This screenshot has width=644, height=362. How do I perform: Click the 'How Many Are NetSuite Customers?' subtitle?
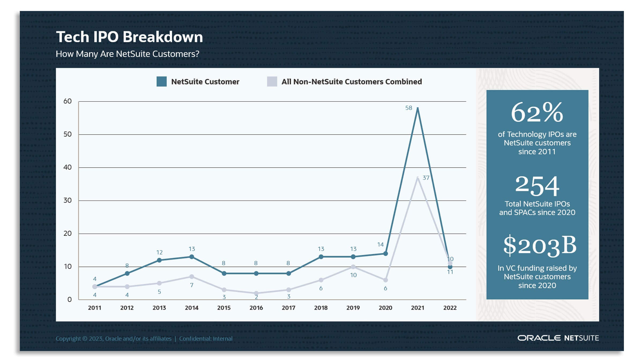pyautogui.click(x=127, y=54)
